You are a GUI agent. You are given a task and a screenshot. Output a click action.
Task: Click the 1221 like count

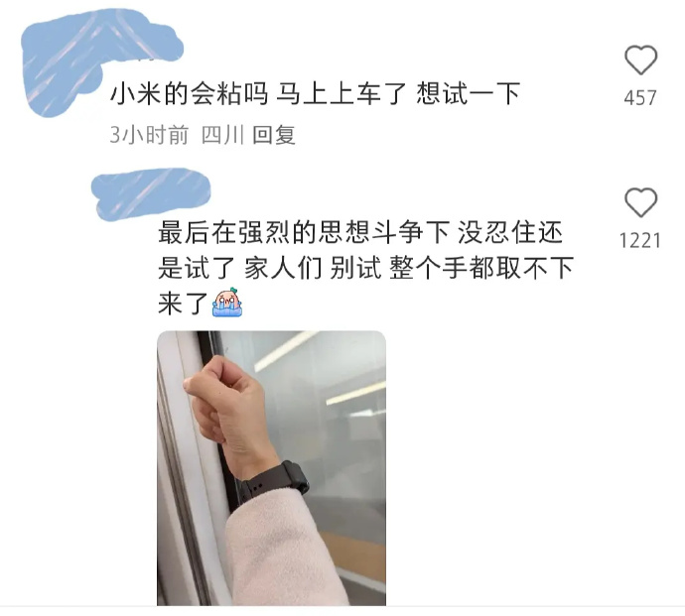click(640, 241)
